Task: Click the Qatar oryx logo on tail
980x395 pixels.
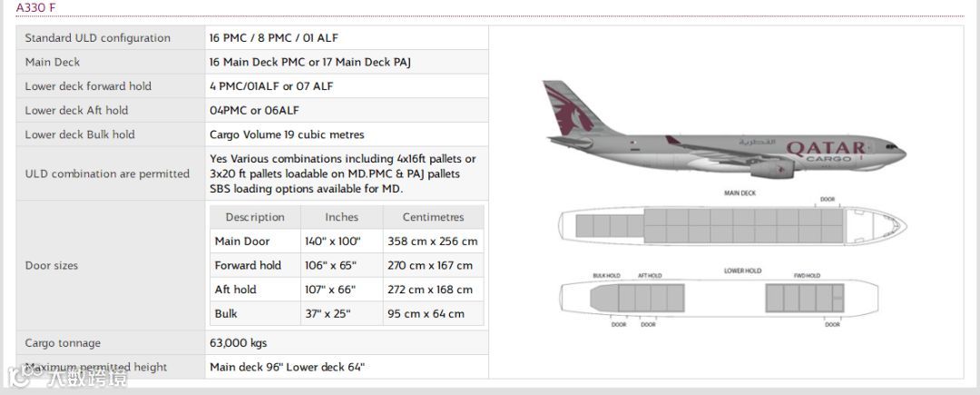Action: tap(566, 111)
